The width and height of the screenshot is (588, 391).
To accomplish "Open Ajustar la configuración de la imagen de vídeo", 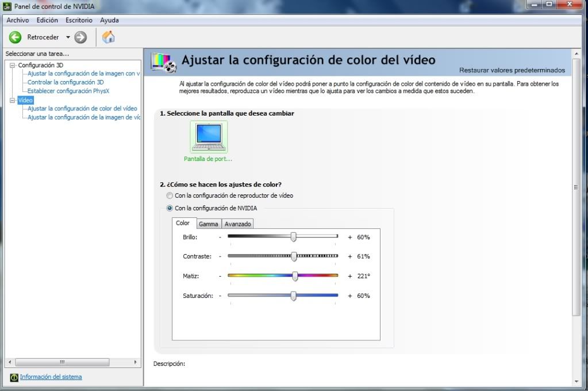I will [x=84, y=117].
